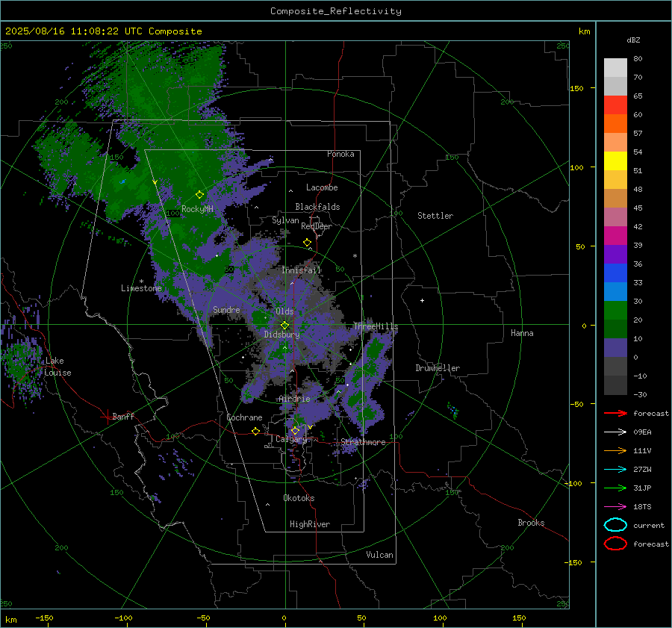
Task: Select the magenta 39-42 dBZ swatch
Action: 615,236
